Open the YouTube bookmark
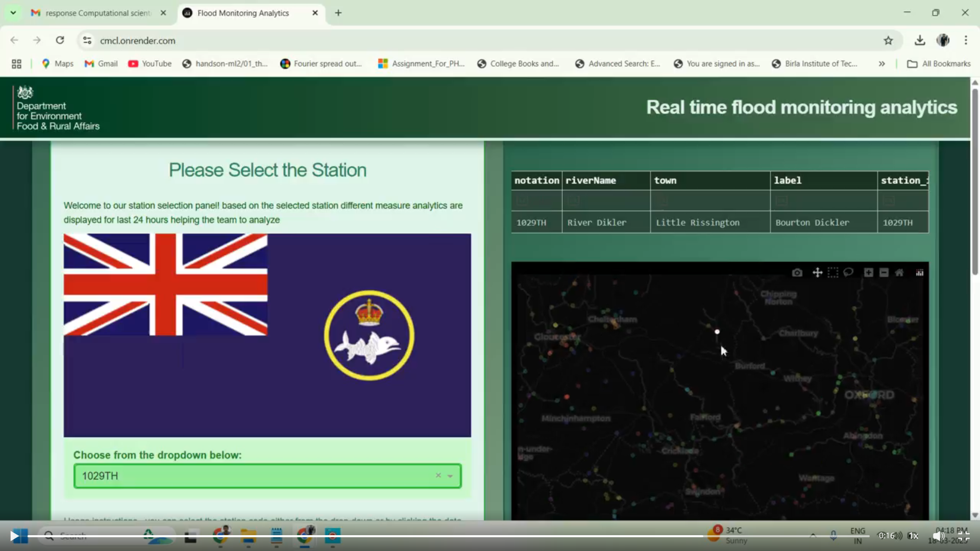Screen dimensions: 980x551 pyautogui.click(x=150, y=64)
